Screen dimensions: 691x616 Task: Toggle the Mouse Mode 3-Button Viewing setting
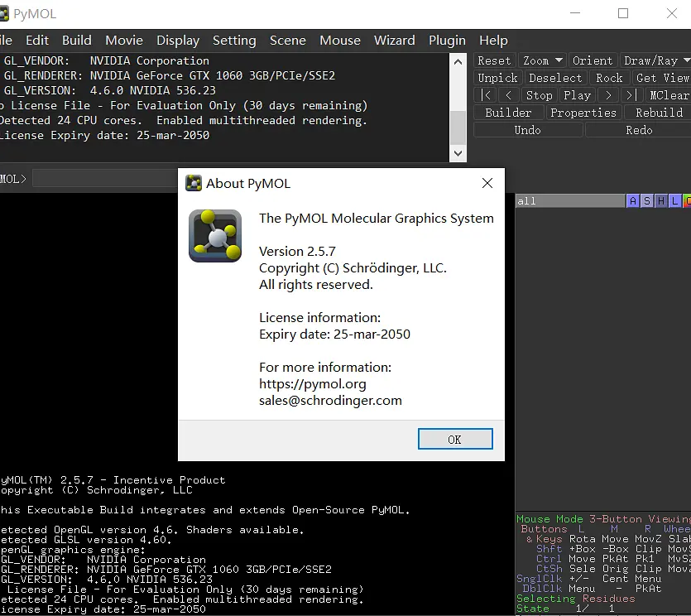click(603, 519)
